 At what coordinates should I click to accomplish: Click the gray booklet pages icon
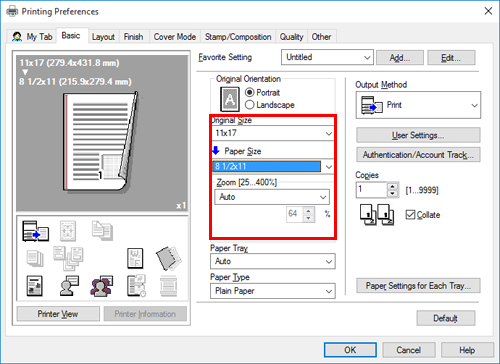coord(169,258)
